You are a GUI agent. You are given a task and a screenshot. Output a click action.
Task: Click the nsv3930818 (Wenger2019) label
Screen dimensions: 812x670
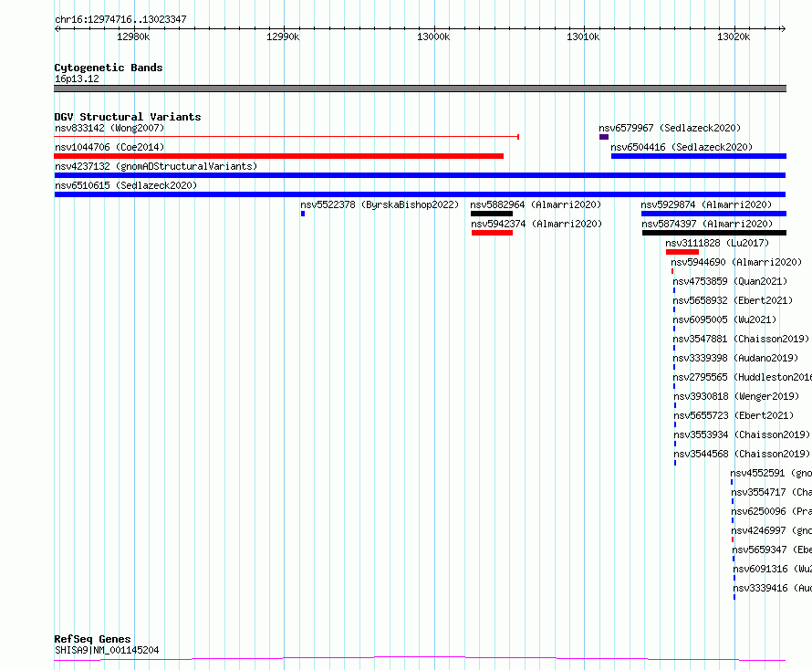pyautogui.click(x=736, y=396)
